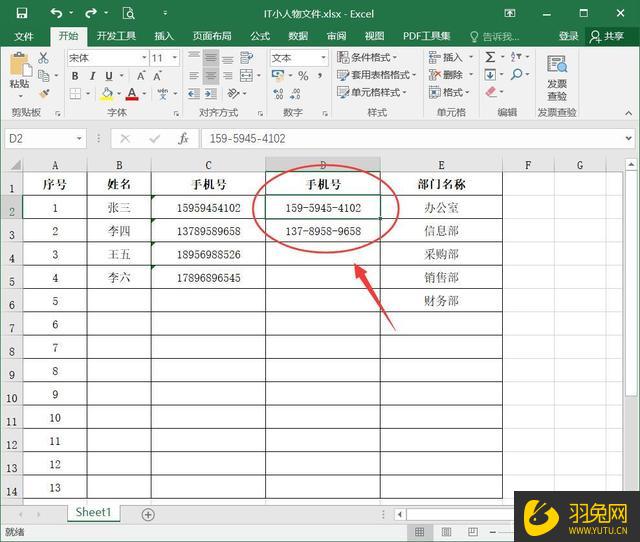Viewport: 640px width, 542px height.
Task: Increase the cell indent
Action: click(211, 94)
